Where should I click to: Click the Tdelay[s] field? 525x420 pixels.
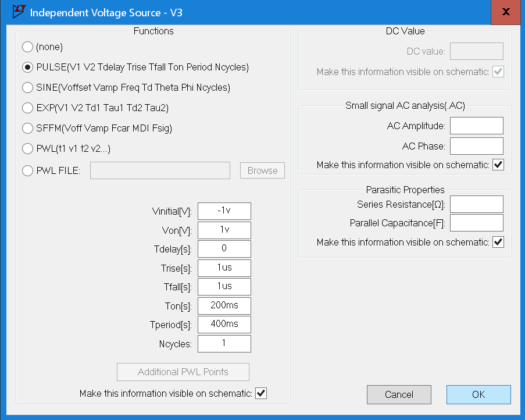(x=224, y=249)
